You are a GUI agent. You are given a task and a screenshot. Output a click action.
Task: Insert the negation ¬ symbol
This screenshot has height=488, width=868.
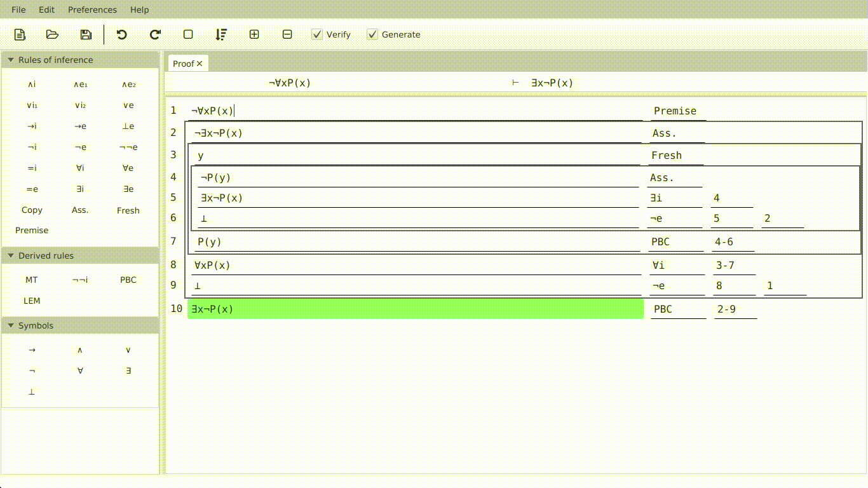tap(32, 371)
